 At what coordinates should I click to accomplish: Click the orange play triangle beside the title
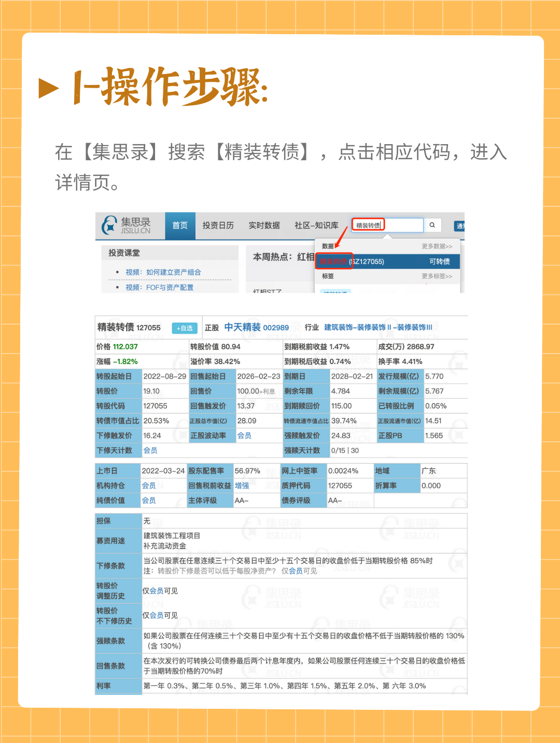click(x=49, y=88)
